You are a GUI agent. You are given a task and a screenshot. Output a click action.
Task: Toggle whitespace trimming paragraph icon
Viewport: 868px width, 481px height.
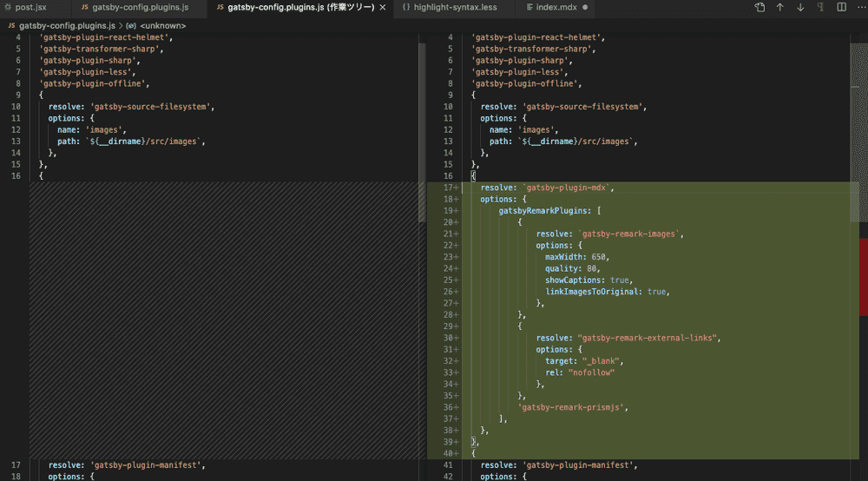[x=820, y=7]
